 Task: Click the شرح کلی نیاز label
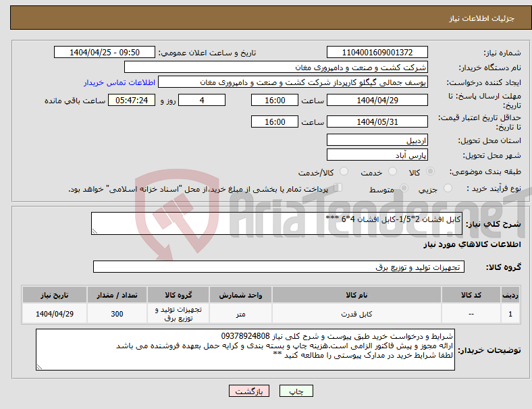coord(493,224)
